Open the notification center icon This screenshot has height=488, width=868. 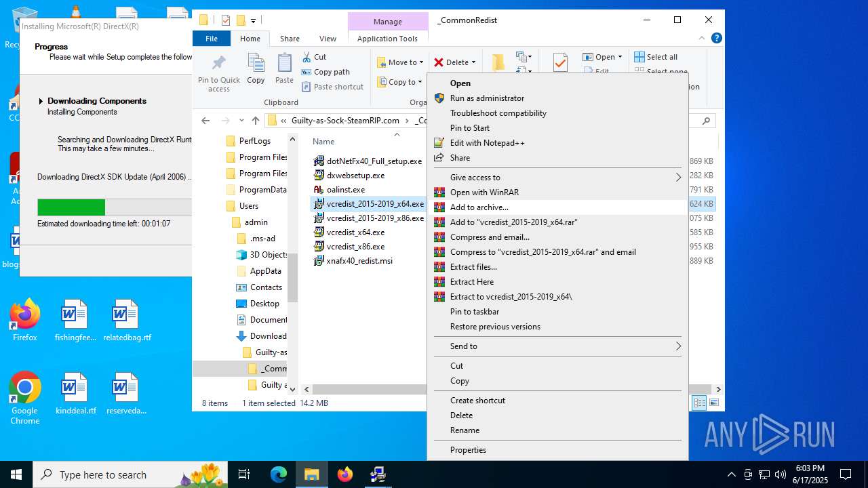(x=846, y=474)
